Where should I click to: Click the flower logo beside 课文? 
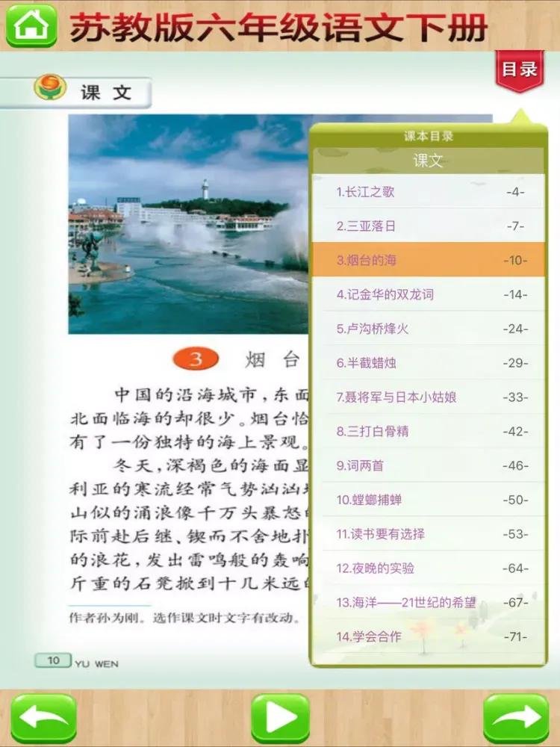(50, 87)
